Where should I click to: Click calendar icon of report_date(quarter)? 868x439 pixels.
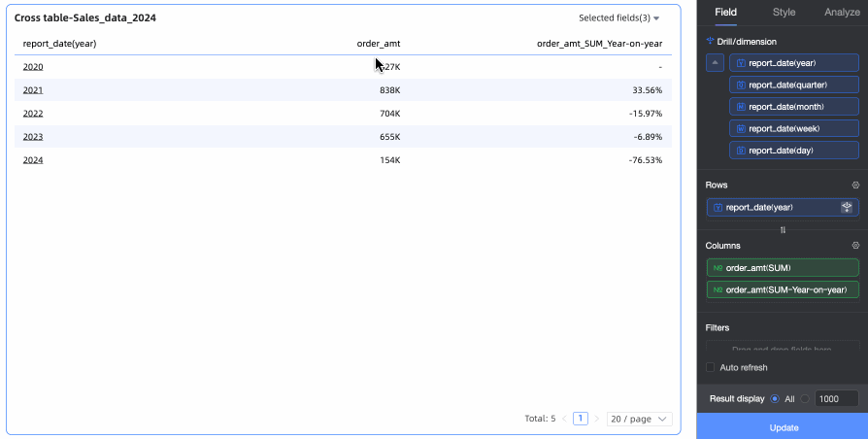coord(741,84)
